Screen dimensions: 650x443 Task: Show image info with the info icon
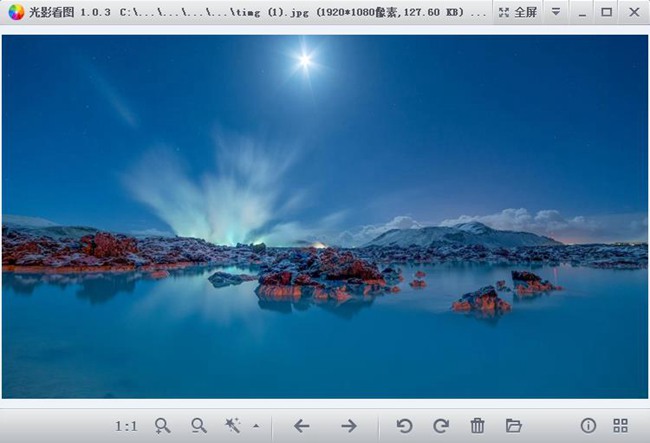(x=588, y=426)
